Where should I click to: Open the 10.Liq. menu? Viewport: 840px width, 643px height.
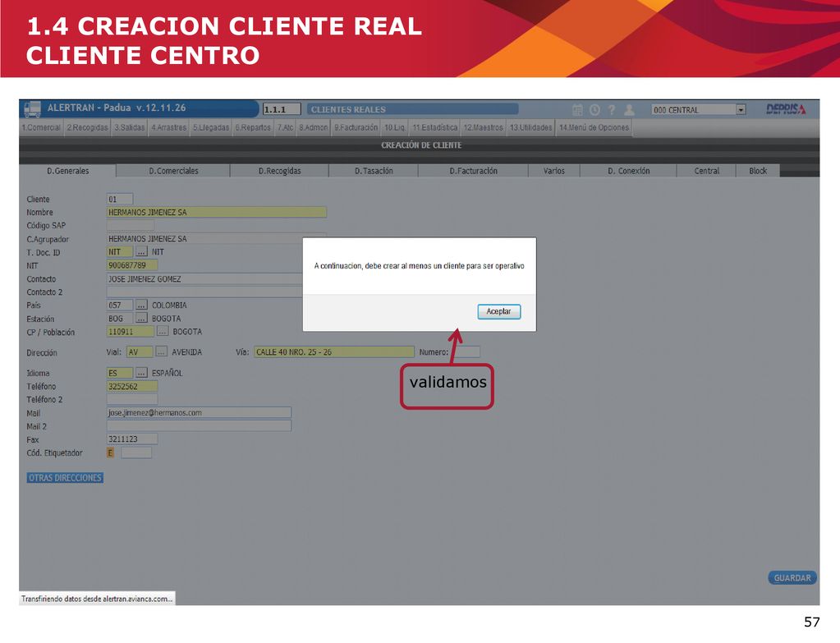point(395,127)
